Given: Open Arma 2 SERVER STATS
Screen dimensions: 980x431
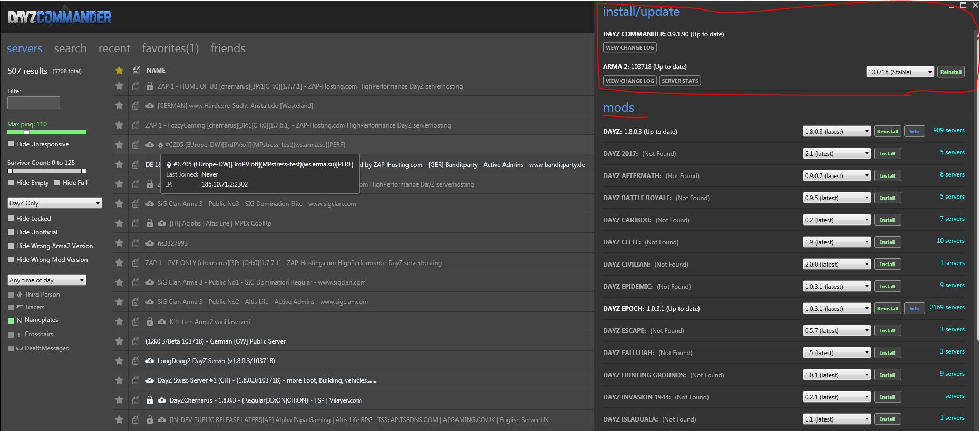Looking at the screenshot, I should 680,81.
